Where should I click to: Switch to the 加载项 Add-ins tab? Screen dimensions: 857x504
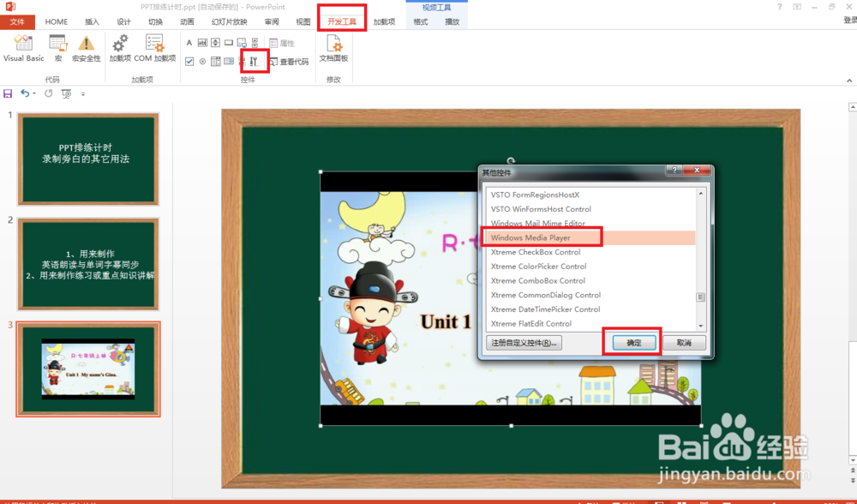pos(384,22)
